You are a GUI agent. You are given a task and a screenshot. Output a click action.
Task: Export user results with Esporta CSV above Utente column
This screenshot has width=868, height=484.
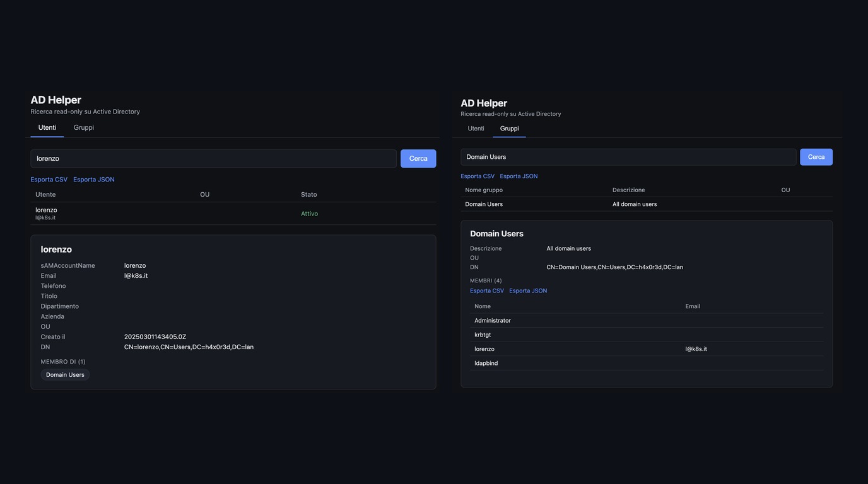(49, 180)
